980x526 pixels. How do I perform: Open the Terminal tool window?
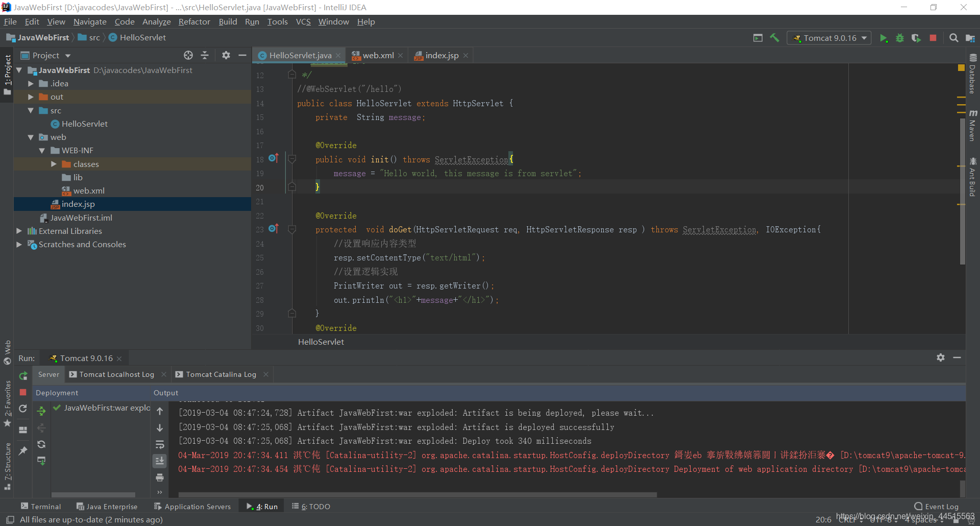click(x=41, y=506)
